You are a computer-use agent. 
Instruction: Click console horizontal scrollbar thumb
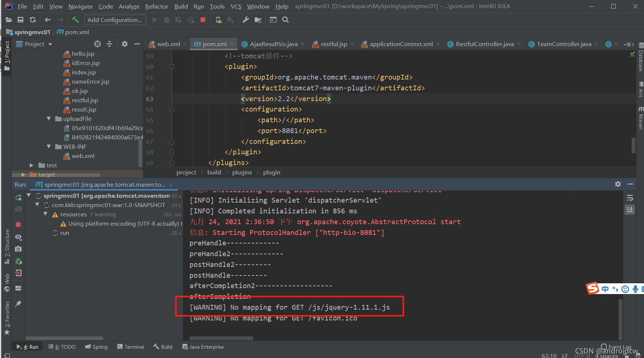[x=221, y=338]
